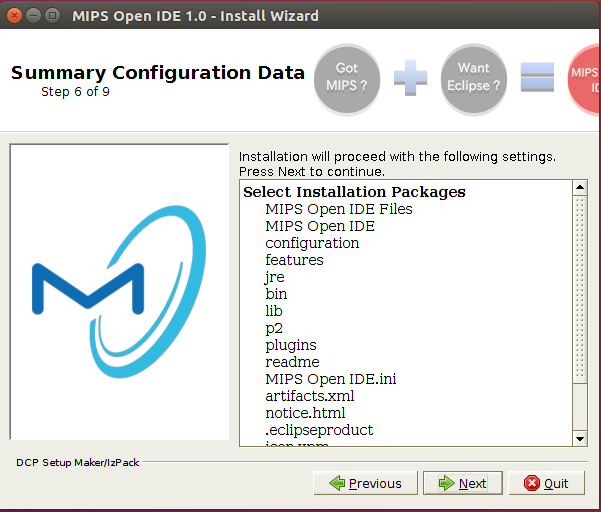This screenshot has height=512, width=601.
Task: Click the 'MIPS Open IDE.ini' entry
Action: tap(330, 379)
